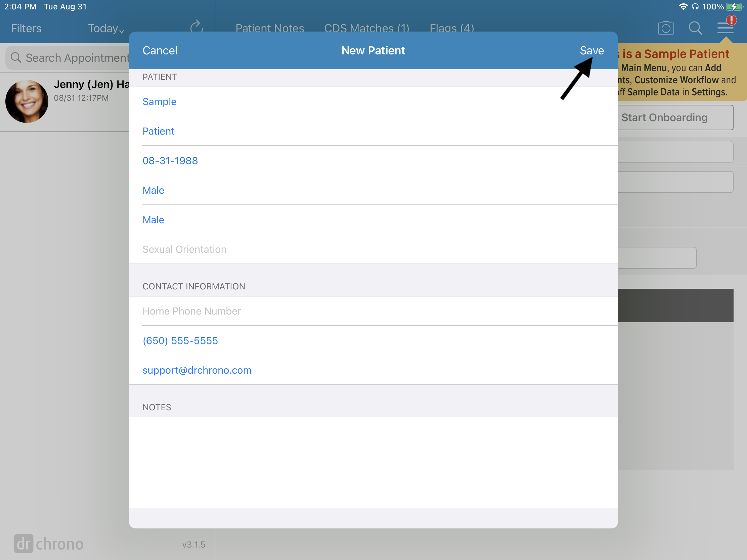Tap the v3.1.5 version label

click(193, 544)
